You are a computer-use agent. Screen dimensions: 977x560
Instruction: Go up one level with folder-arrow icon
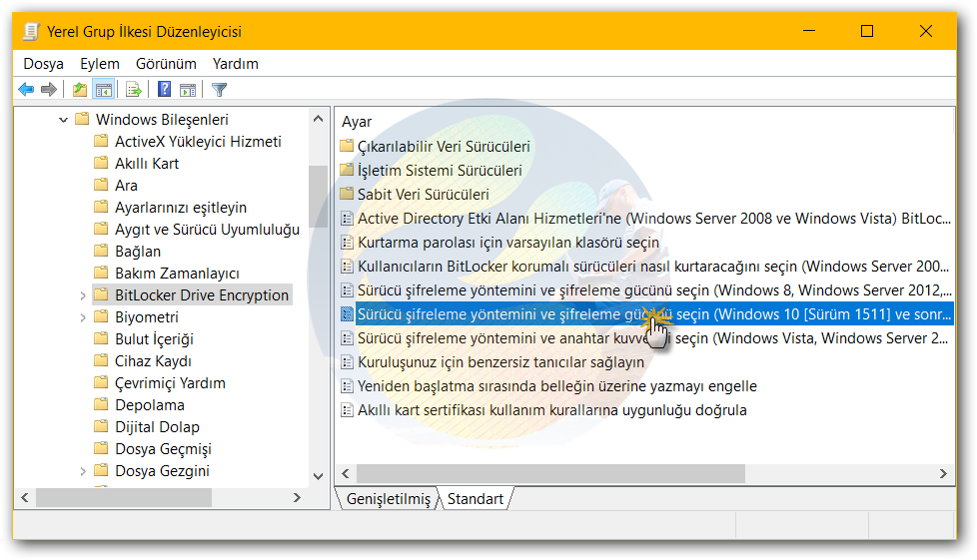pos(80,90)
